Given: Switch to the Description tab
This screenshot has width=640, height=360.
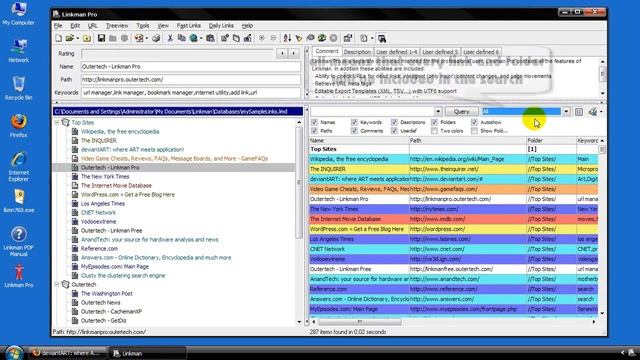Looking at the screenshot, I should [357, 52].
